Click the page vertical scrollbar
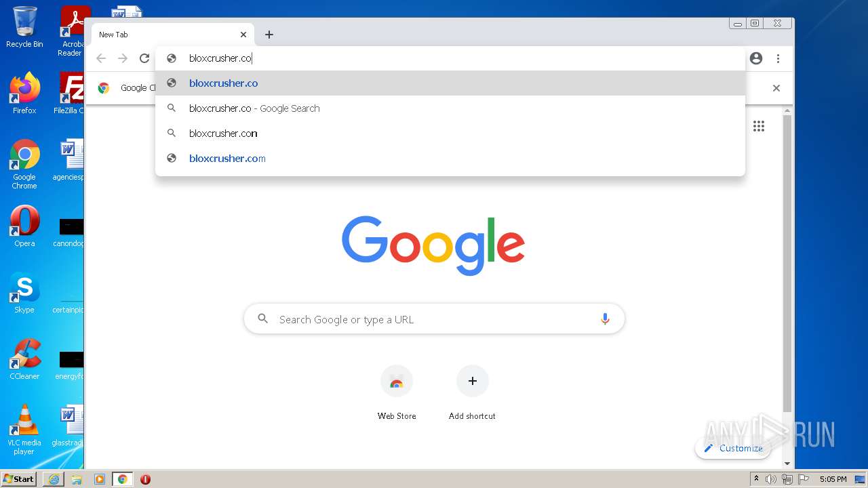868x488 pixels. [787, 264]
